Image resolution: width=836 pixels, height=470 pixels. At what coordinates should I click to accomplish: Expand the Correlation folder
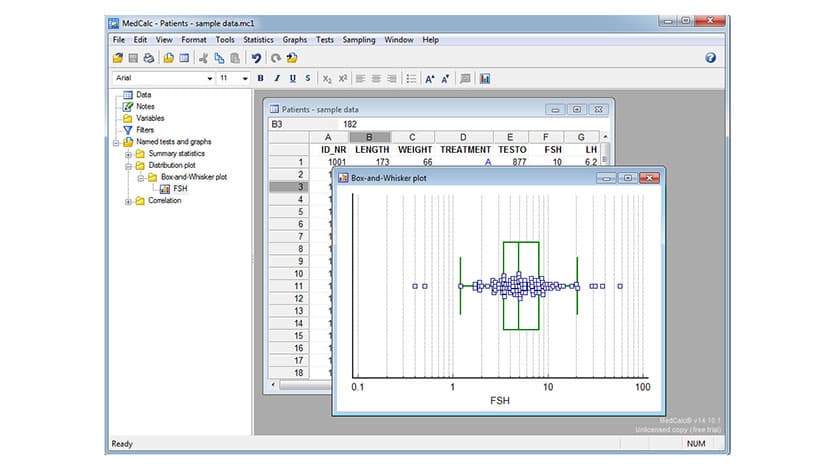point(128,201)
